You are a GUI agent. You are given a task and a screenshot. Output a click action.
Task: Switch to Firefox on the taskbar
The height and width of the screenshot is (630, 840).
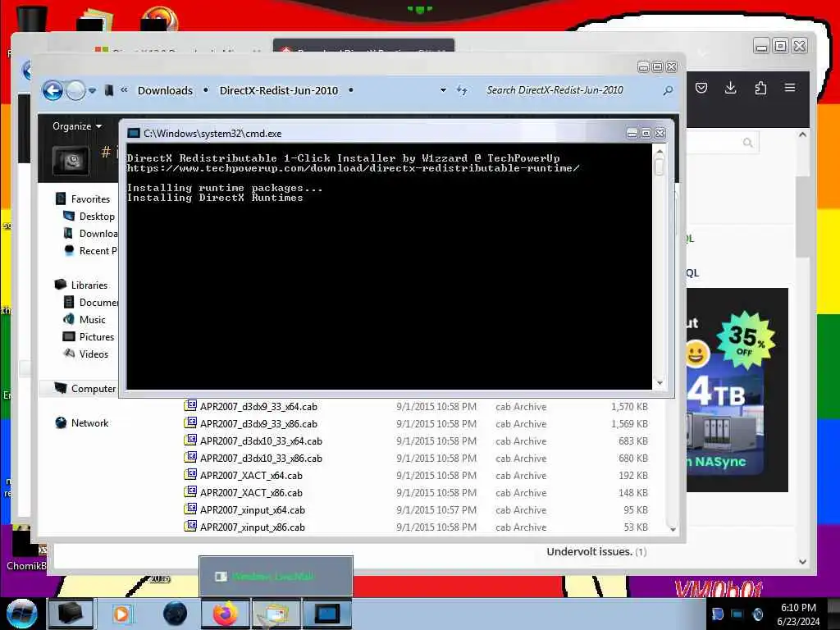point(225,614)
